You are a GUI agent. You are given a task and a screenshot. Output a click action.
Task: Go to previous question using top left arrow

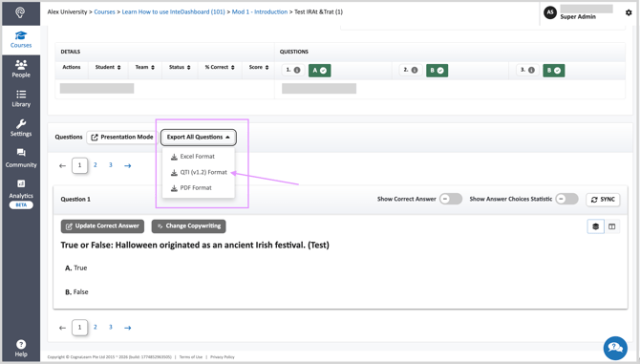(x=62, y=165)
